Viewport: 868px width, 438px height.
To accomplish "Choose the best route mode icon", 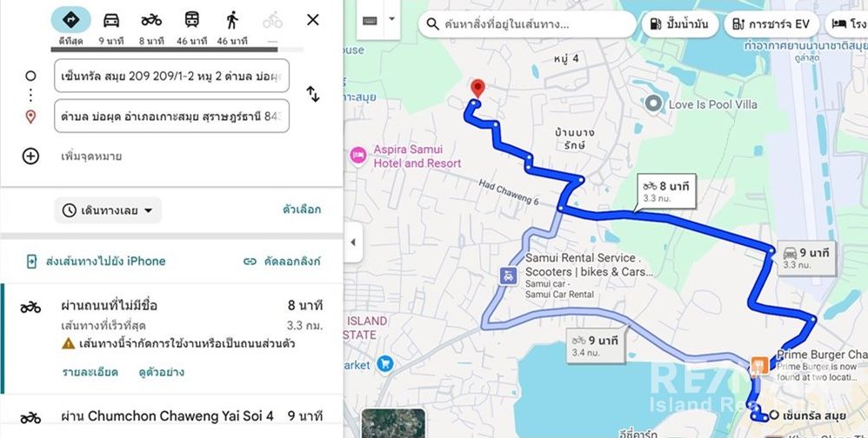I will pyautogui.click(x=70, y=20).
